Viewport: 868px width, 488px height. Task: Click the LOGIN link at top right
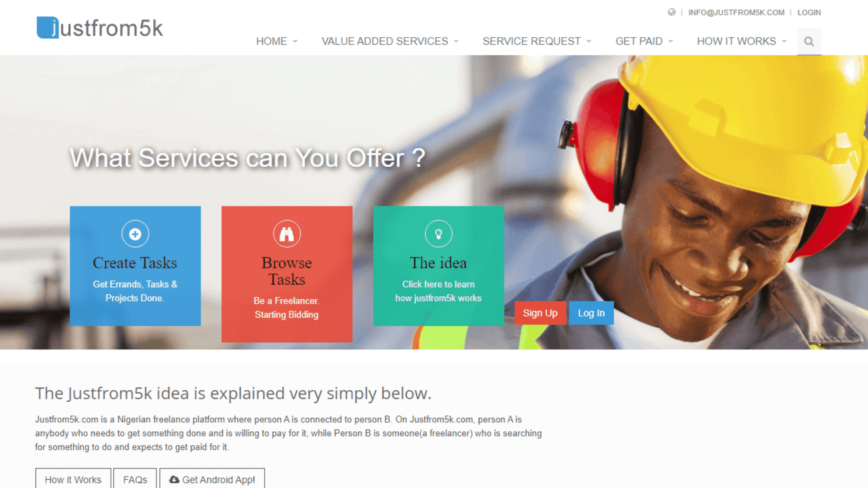point(809,13)
